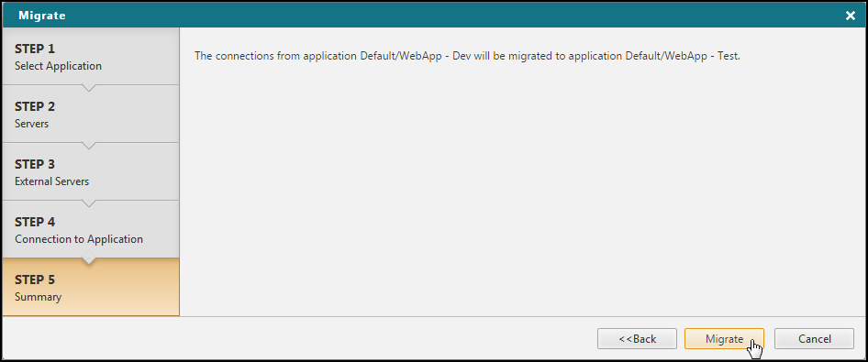Go to Step 2 Servers

pos(91,114)
